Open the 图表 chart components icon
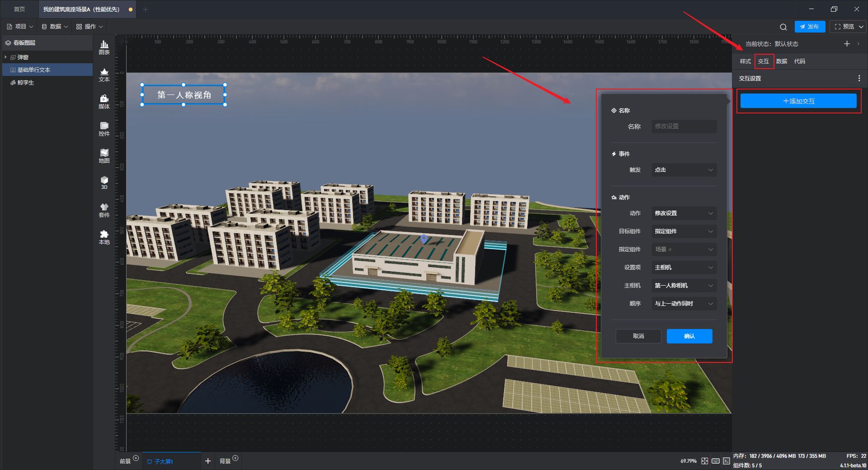The width and height of the screenshot is (868, 470). click(104, 47)
